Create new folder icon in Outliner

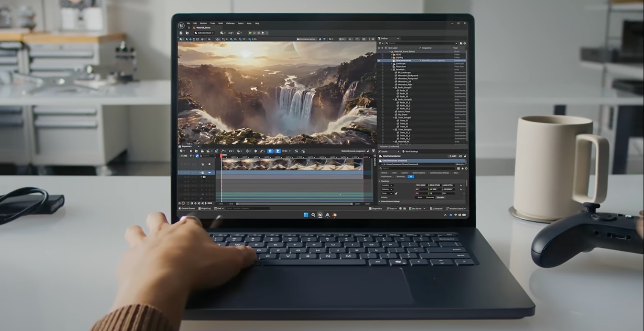[461, 43]
